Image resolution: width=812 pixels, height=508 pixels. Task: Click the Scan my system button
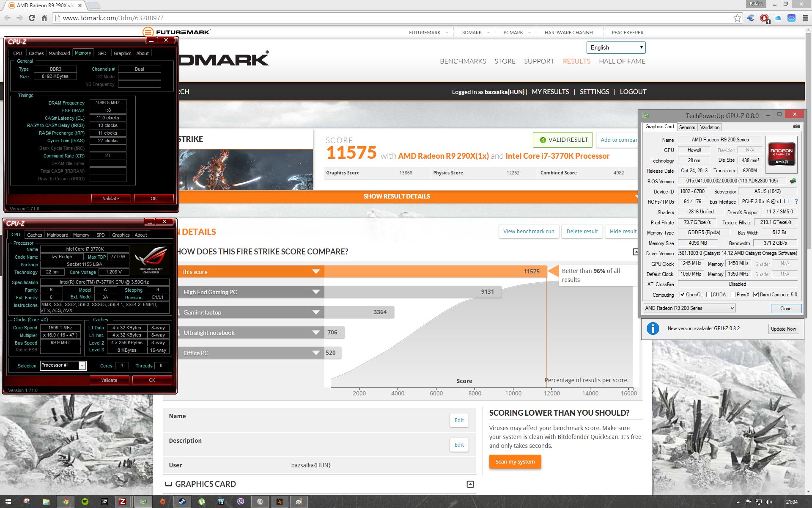point(515,462)
